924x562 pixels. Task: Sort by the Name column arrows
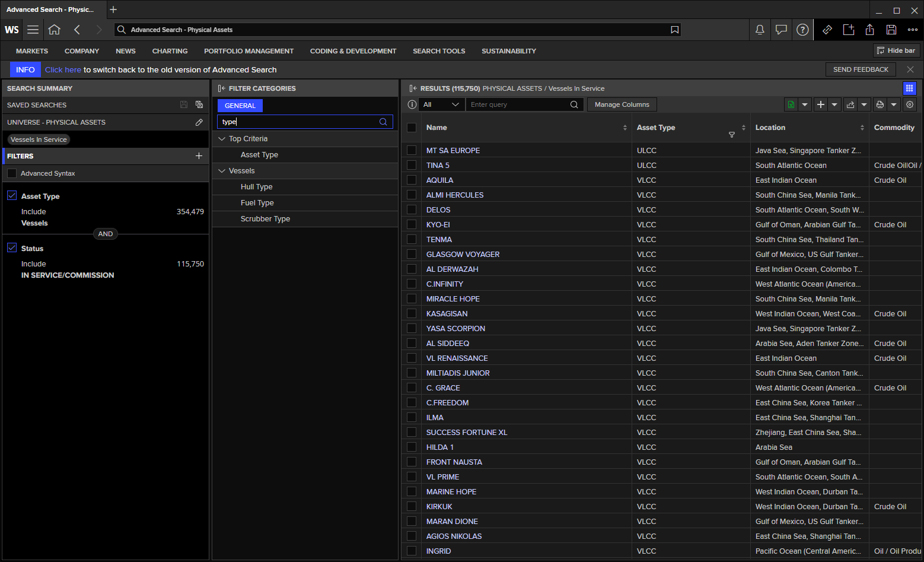point(625,128)
